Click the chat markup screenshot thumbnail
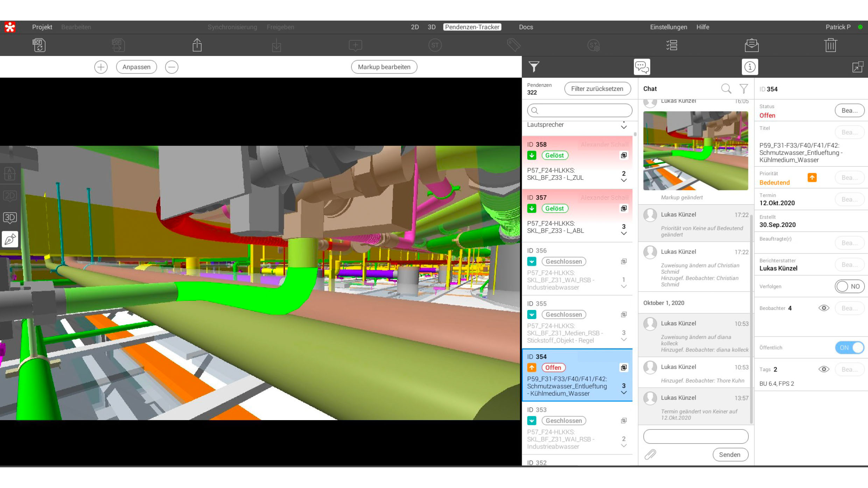 pyautogui.click(x=695, y=151)
